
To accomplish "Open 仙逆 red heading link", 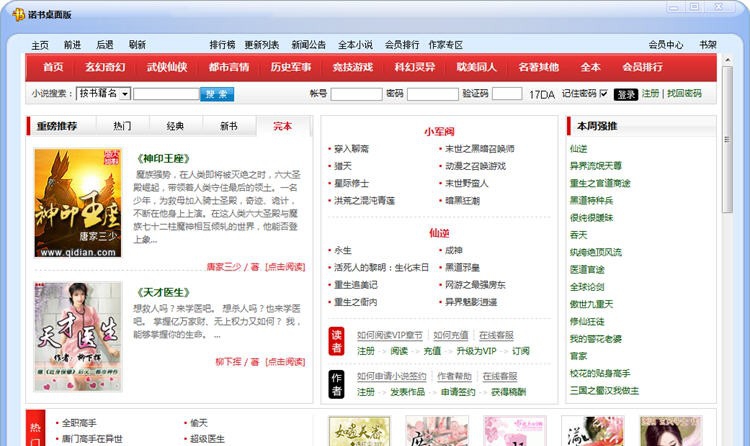I will 439,233.
